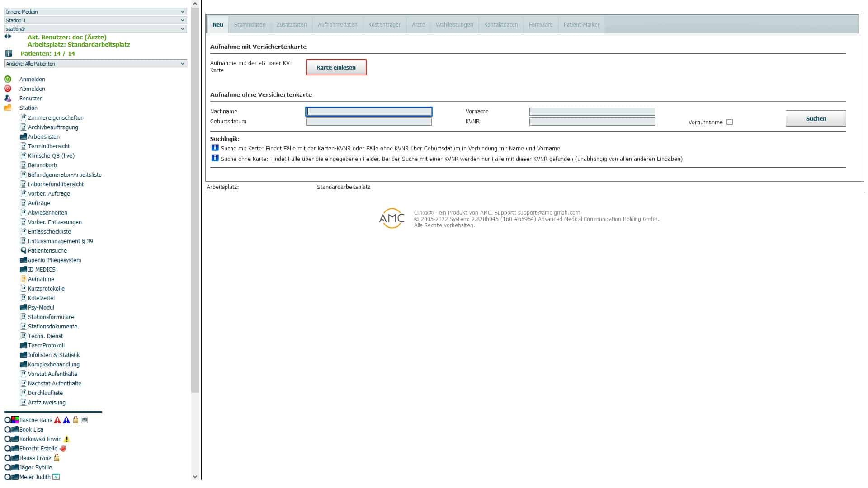Switch to the Stammdaten tab
The height and width of the screenshot is (488, 868).
[x=250, y=25]
